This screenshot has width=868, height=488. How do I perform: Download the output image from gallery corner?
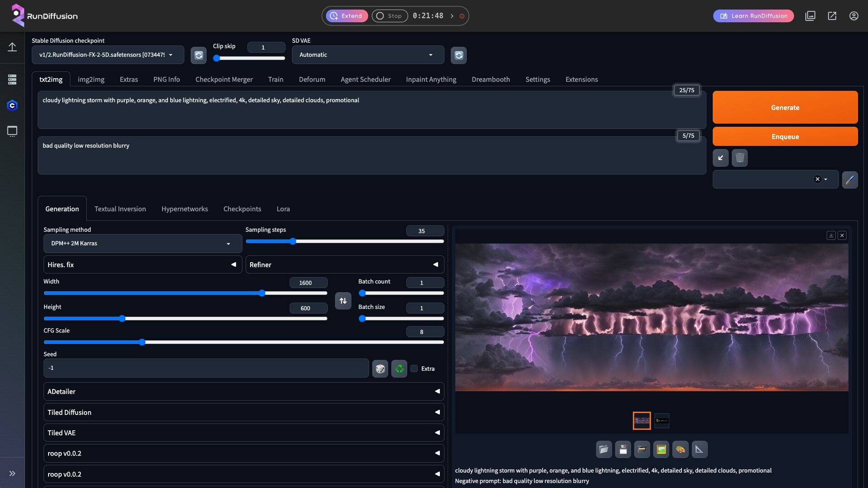pyautogui.click(x=831, y=235)
